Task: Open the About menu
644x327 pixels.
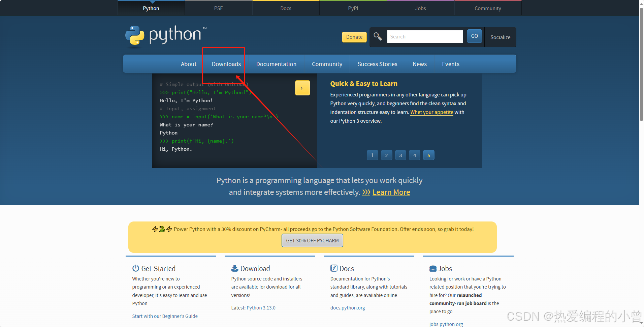Action: pyautogui.click(x=189, y=64)
